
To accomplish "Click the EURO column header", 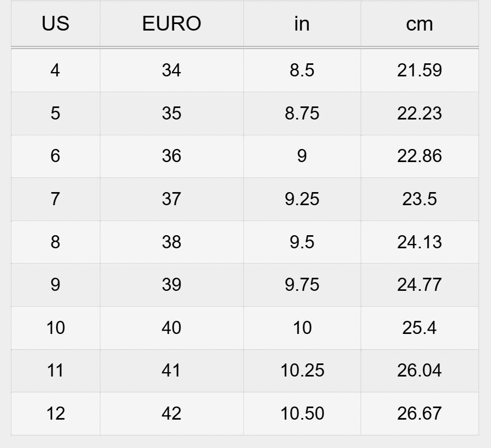I will [x=171, y=24].
